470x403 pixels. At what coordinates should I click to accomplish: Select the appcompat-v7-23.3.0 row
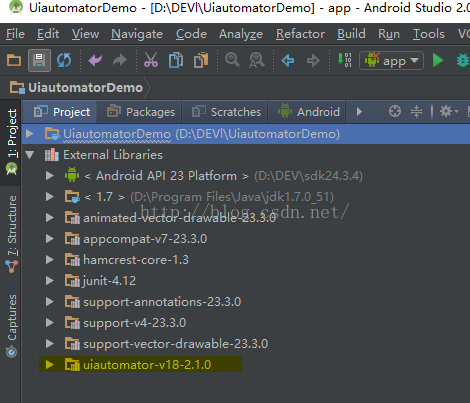[246, 239]
